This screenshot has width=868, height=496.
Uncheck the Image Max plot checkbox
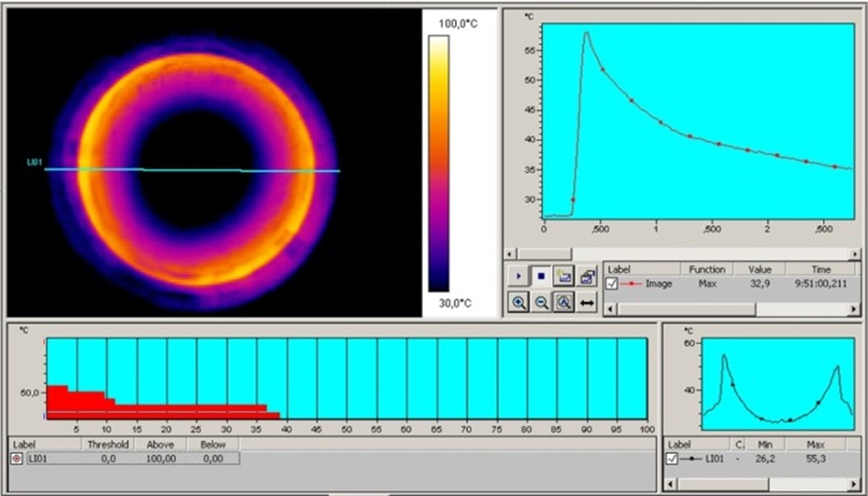coord(612,284)
